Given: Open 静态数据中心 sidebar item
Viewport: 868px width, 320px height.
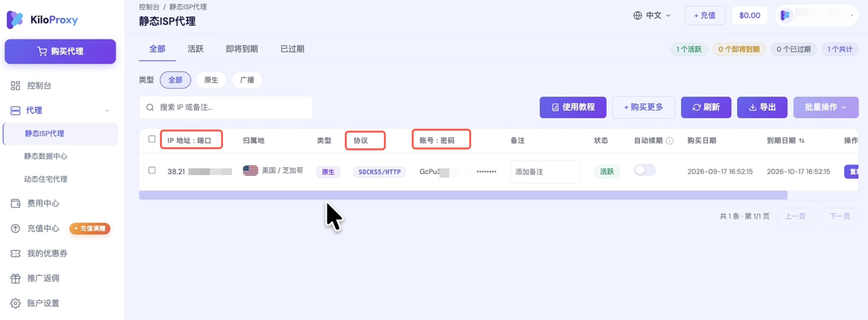Looking at the screenshot, I should [46, 156].
